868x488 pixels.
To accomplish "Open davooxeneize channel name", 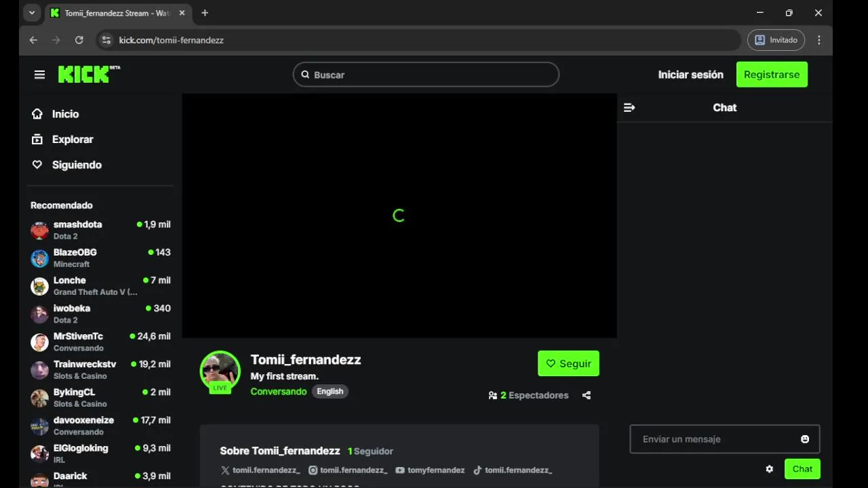I will click(84, 420).
